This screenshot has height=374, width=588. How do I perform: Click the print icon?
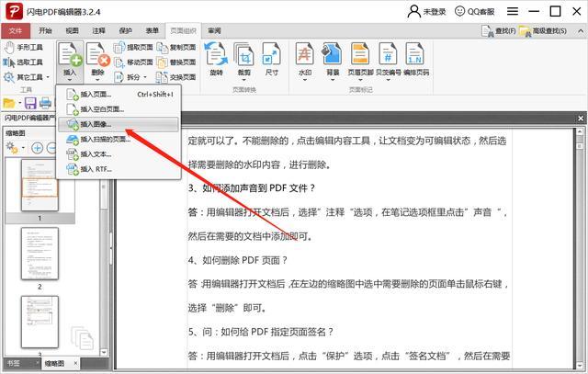[46, 103]
